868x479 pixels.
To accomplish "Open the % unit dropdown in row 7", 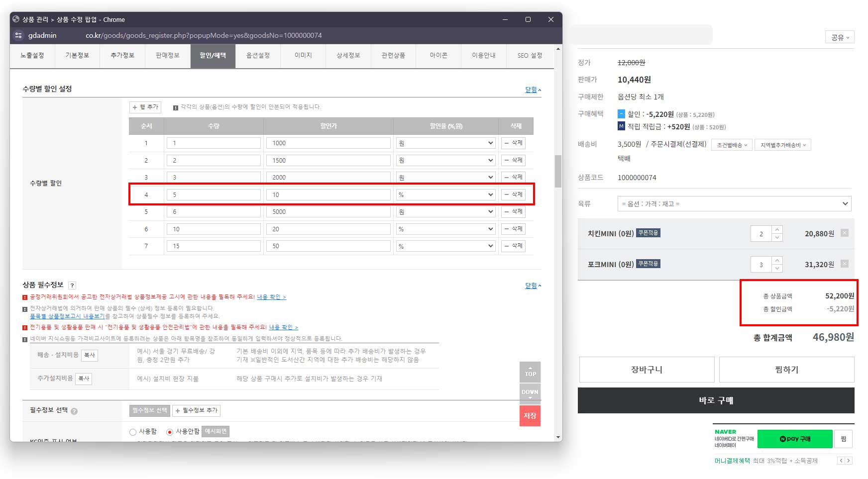I will pyautogui.click(x=445, y=246).
